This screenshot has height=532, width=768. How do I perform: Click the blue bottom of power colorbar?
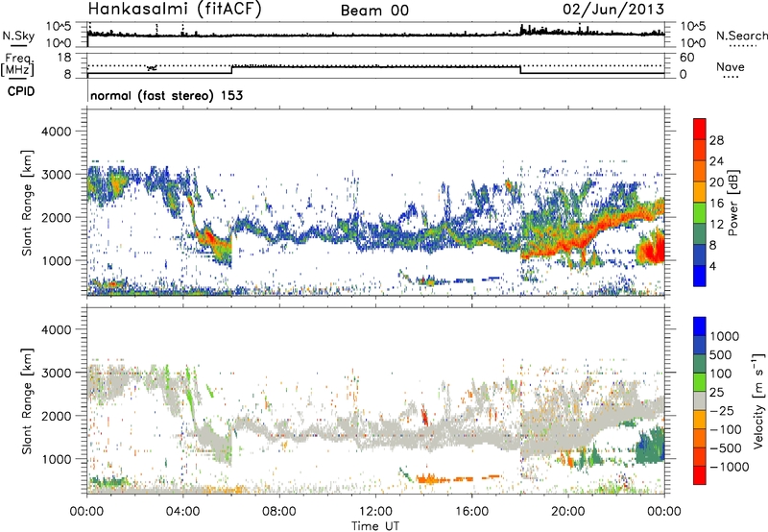[x=700, y=276]
